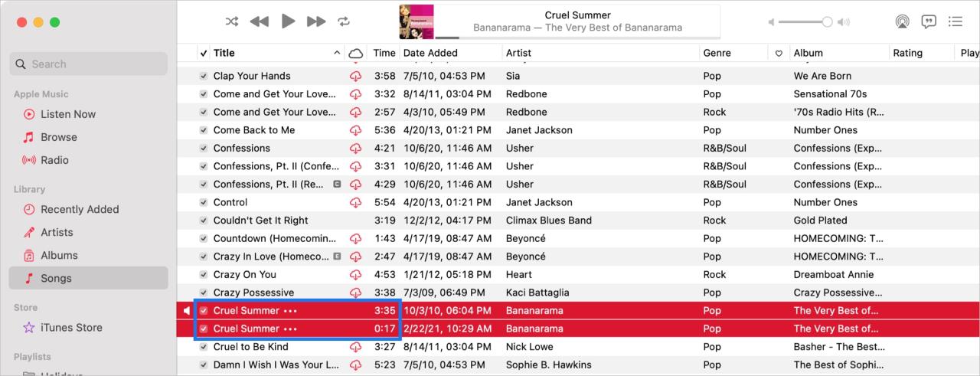Uncheck Cruel Summer 0:17 checkbox
This screenshot has width=980, height=376.
pyautogui.click(x=204, y=329)
